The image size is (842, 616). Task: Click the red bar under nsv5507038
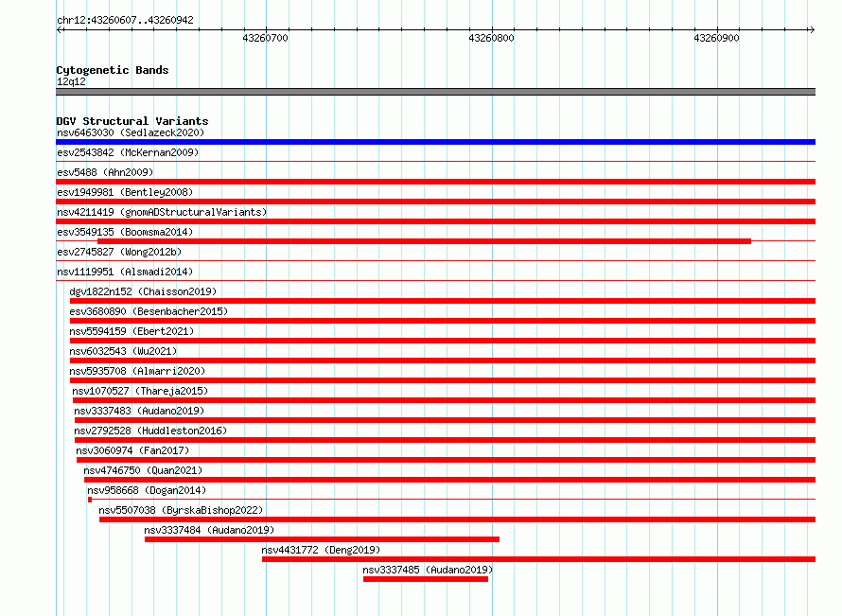coord(457,519)
